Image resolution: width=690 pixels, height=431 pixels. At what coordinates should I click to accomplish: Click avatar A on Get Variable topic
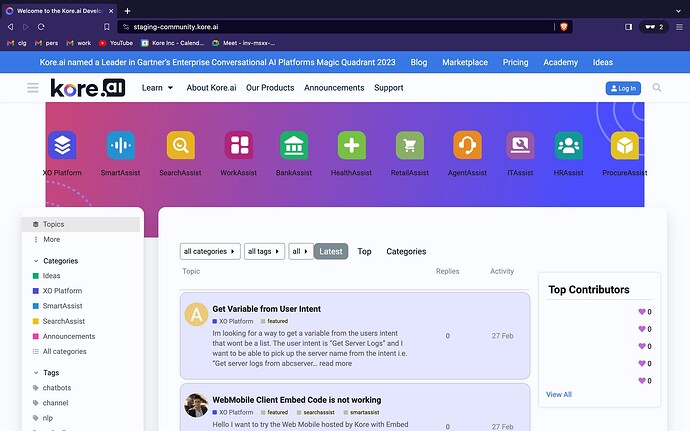coord(196,314)
